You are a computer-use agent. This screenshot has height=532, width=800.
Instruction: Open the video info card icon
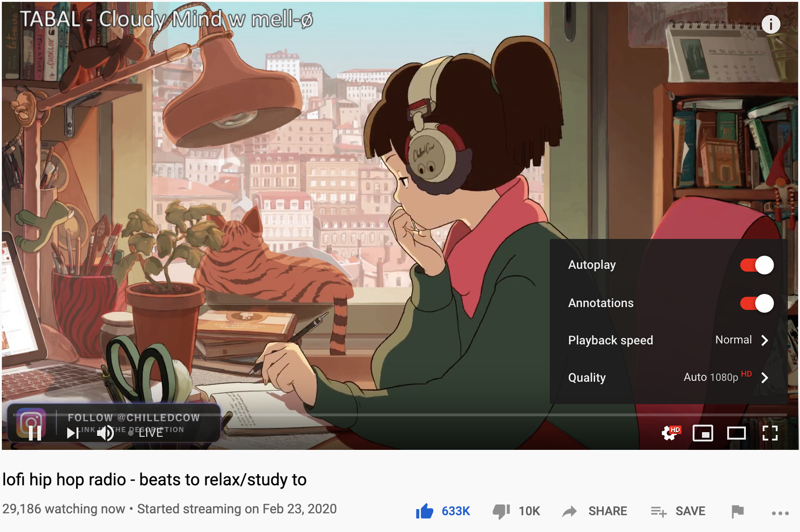pyautogui.click(x=771, y=24)
